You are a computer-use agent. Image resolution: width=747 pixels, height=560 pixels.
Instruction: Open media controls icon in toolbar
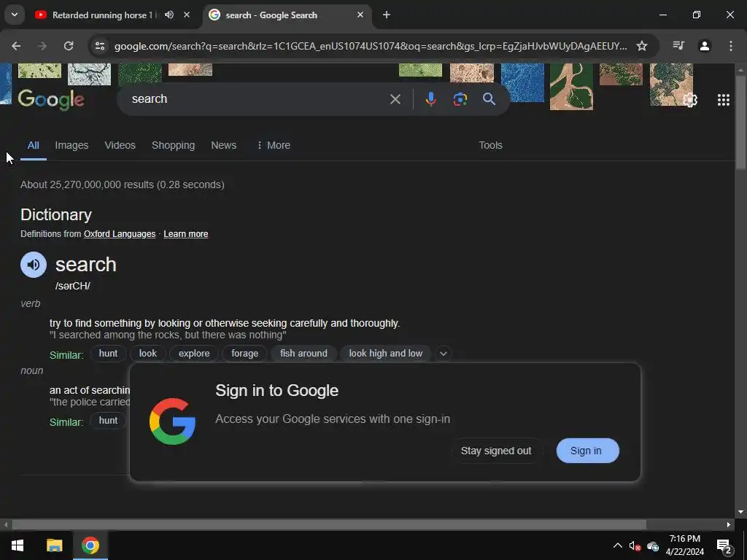coord(678,46)
